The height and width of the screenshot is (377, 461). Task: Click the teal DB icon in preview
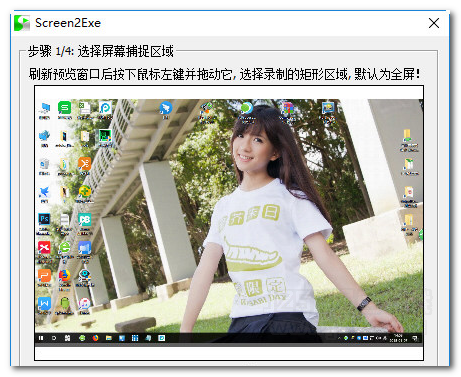(x=84, y=220)
